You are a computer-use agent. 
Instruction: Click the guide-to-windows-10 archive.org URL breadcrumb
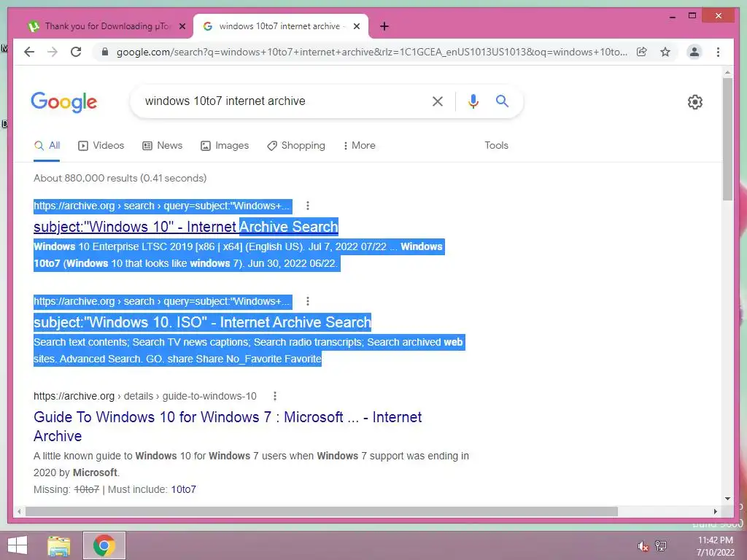145,396
